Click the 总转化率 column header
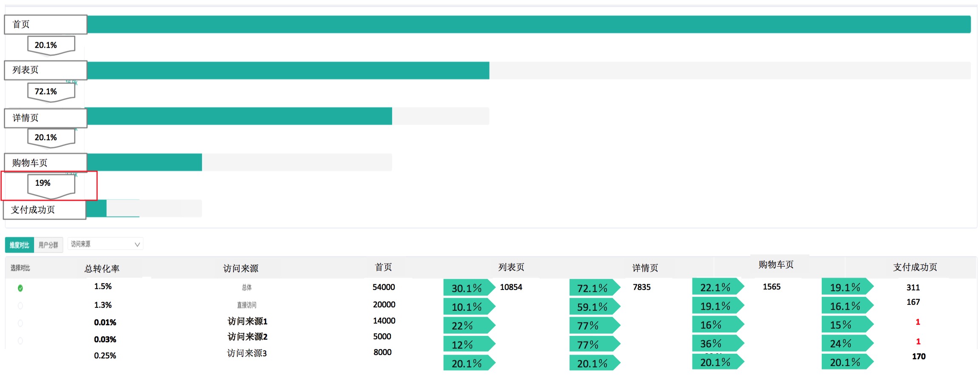Viewport: 980px width, 381px height. click(102, 269)
